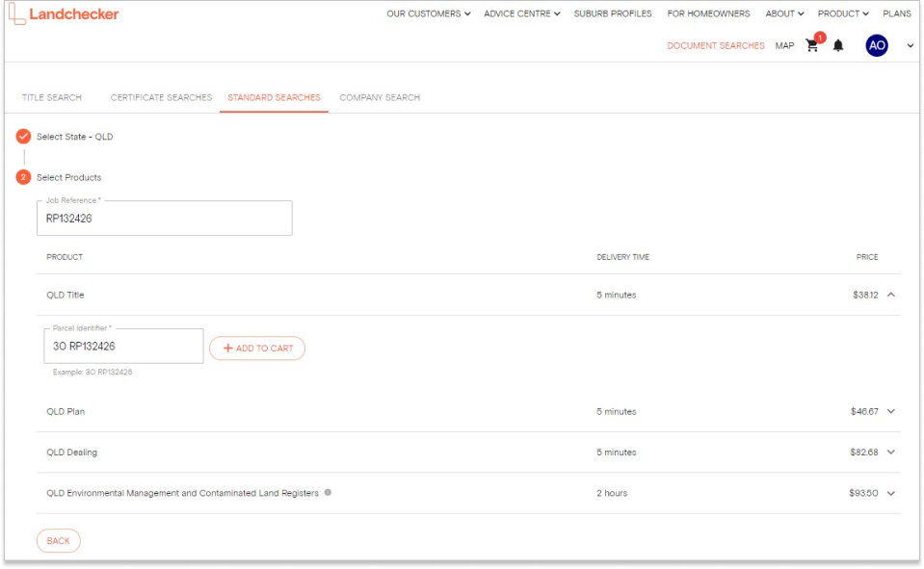Screen dimensions: 924x569
Task: Click Select Products step label
Action: point(69,177)
